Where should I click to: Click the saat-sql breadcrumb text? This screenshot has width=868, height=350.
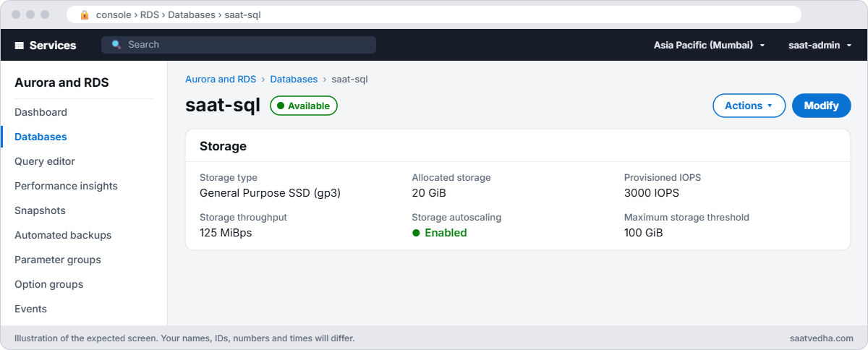[349, 79]
